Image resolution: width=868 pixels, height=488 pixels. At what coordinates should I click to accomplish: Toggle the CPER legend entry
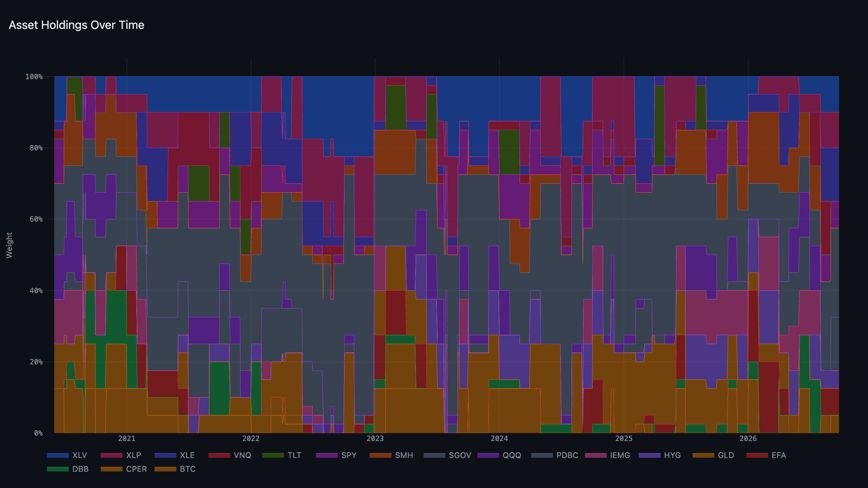pyautogui.click(x=124, y=469)
